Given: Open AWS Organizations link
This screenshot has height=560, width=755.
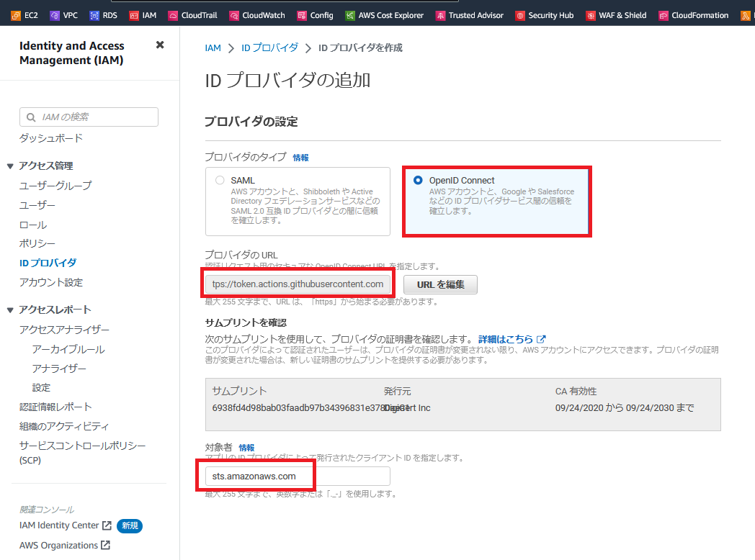Looking at the screenshot, I should point(58,545).
